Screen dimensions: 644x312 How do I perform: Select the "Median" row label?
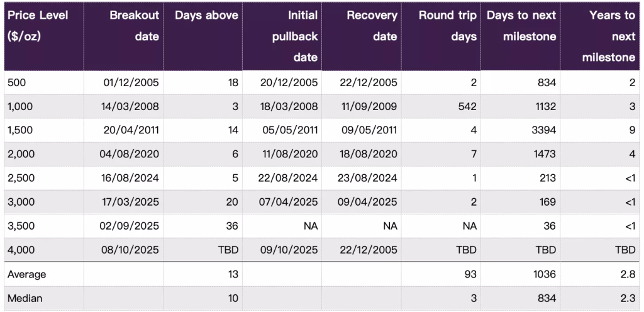pos(25,298)
